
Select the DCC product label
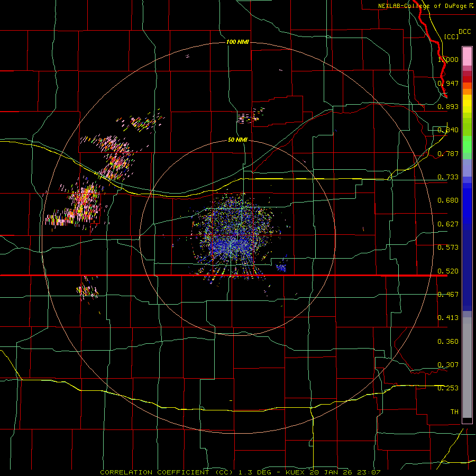coord(465,32)
